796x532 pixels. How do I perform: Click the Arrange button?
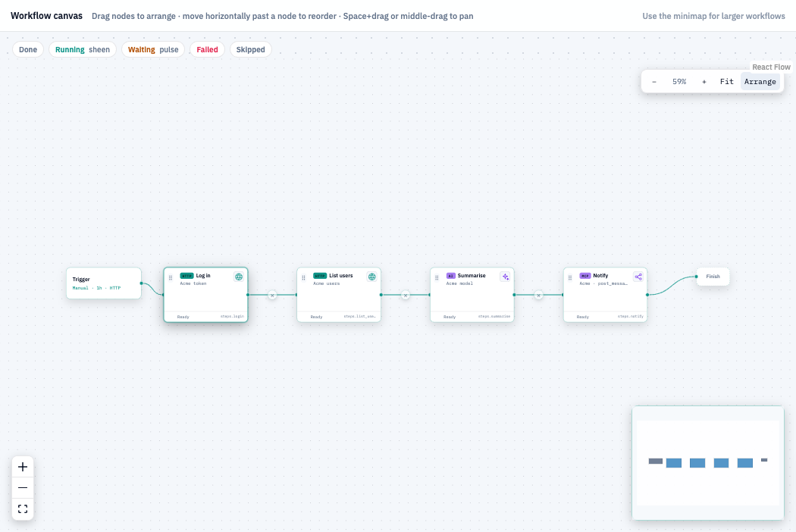point(760,82)
